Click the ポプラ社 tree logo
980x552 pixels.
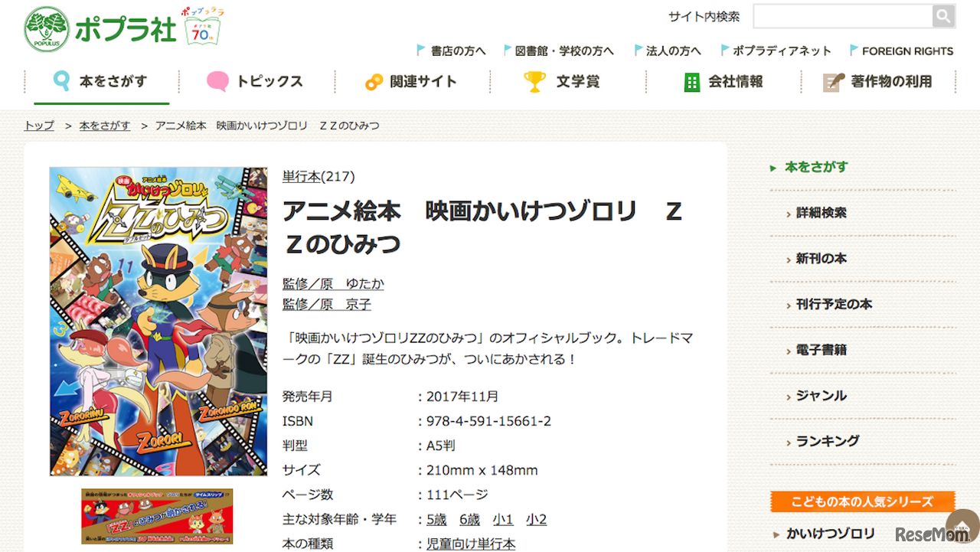click(x=47, y=28)
